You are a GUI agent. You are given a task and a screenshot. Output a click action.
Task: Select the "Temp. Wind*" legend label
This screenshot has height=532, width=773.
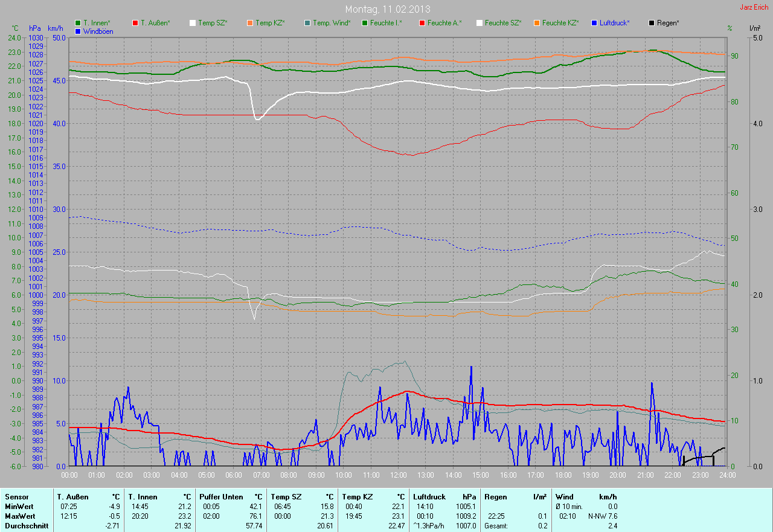point(332,23)
